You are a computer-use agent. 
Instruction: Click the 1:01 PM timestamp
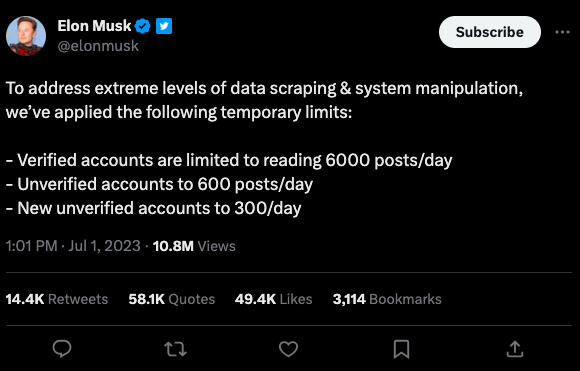(x=31, y=246)
